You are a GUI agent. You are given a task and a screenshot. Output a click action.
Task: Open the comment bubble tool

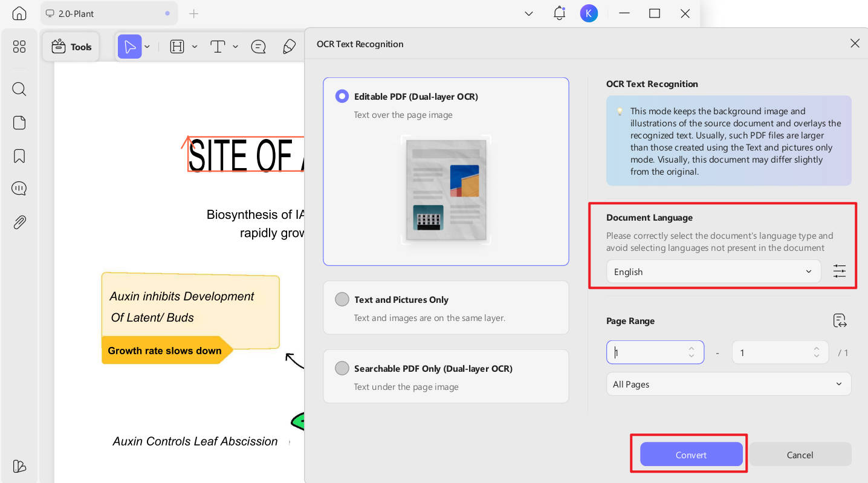point(259,47)
